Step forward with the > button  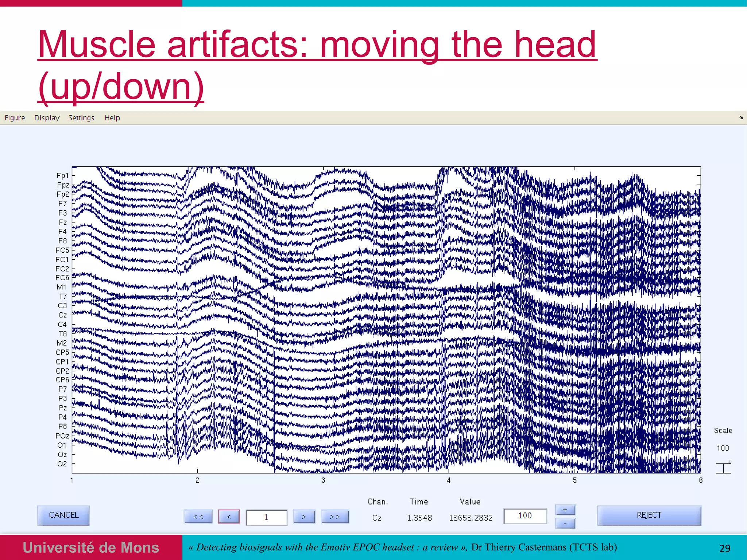click(304, 517)
